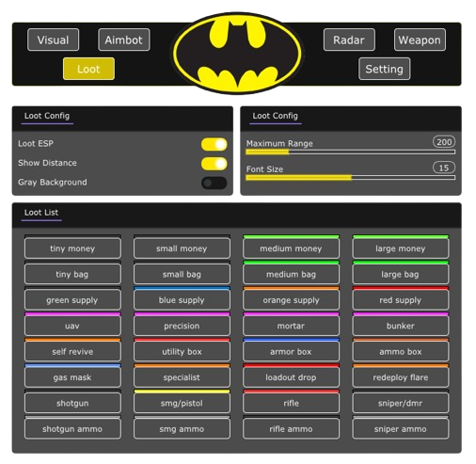Image resolution: width=476 pixels, height=464 pixels.
Task: Open the Weapon tab
Action: tap(420, 40)
